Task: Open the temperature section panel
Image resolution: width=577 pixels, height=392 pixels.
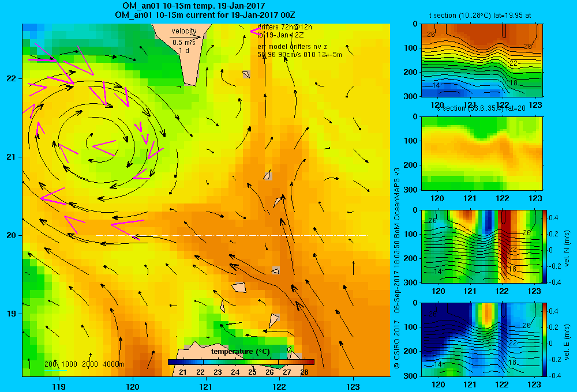Action: [x=482, y=61]
